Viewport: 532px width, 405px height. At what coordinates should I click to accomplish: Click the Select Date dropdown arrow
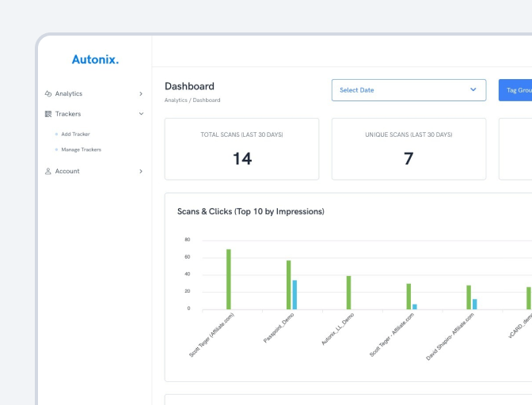pyautogui.click(x=473, y=90)
